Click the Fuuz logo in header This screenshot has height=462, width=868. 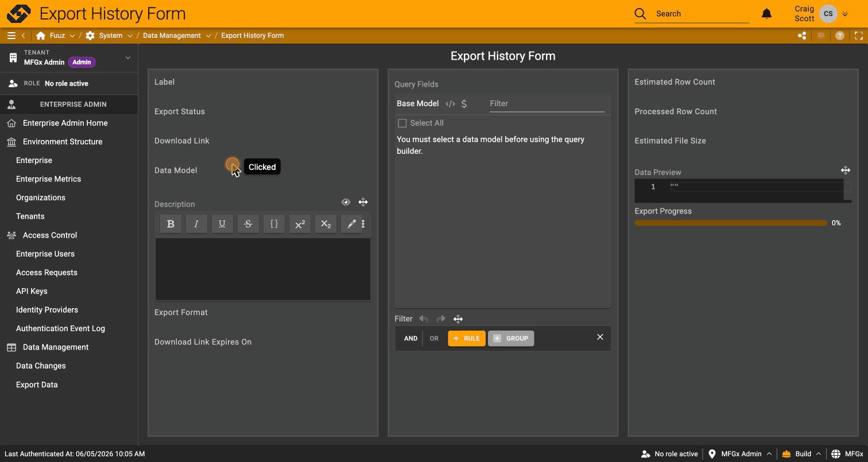[x=18, y=13]
